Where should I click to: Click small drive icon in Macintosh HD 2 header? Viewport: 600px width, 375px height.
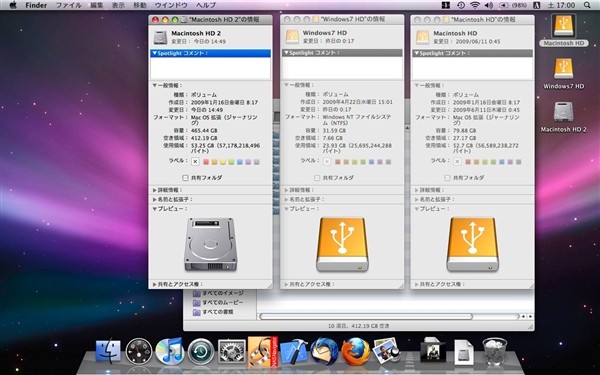point(160,37)
